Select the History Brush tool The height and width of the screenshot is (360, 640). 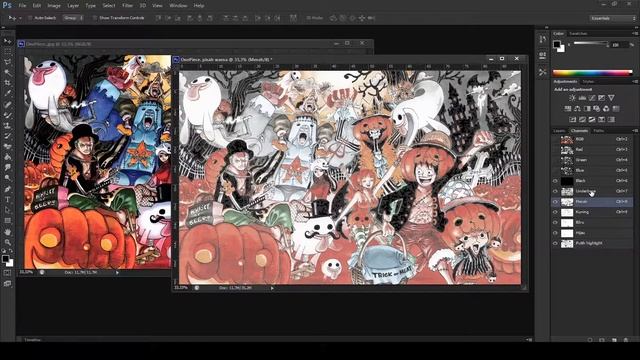click(x=7, y=136)
